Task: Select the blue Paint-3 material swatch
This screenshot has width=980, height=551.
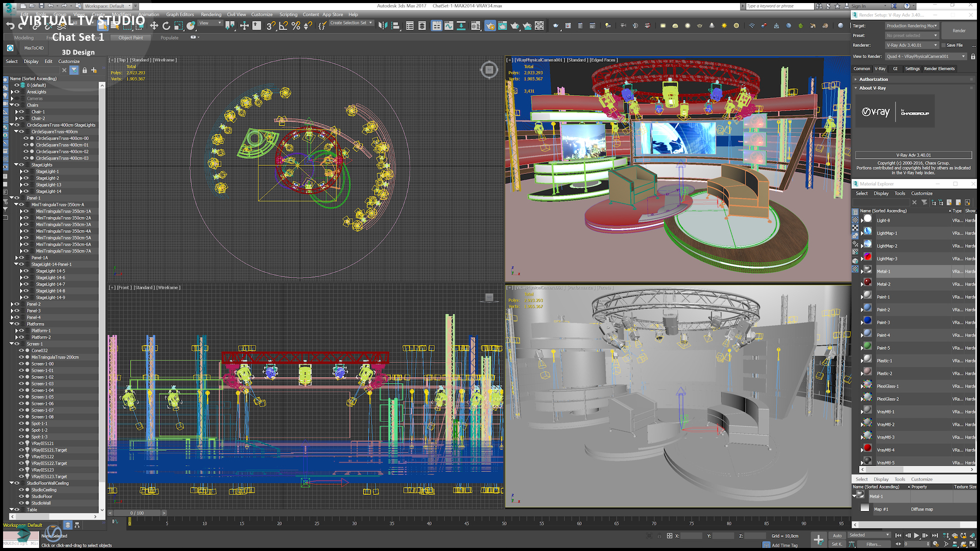Action: click(x=867, y=321)
